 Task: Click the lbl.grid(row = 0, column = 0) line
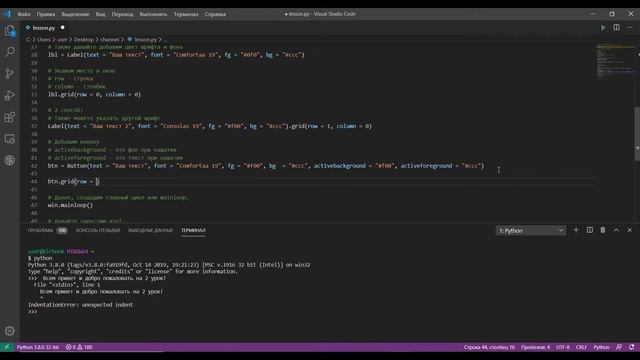(x=94, y=94)
